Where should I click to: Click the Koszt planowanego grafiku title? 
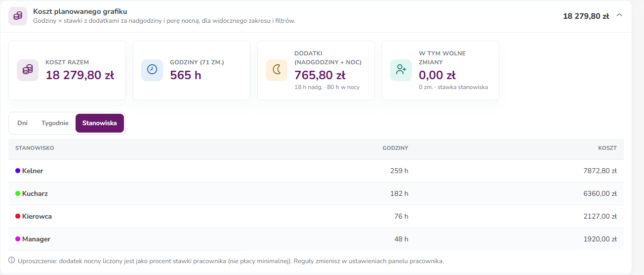[80, 11]
